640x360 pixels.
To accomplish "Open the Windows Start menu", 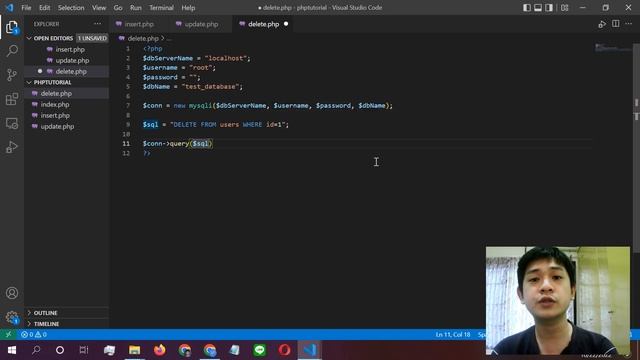I will (11, 350).
